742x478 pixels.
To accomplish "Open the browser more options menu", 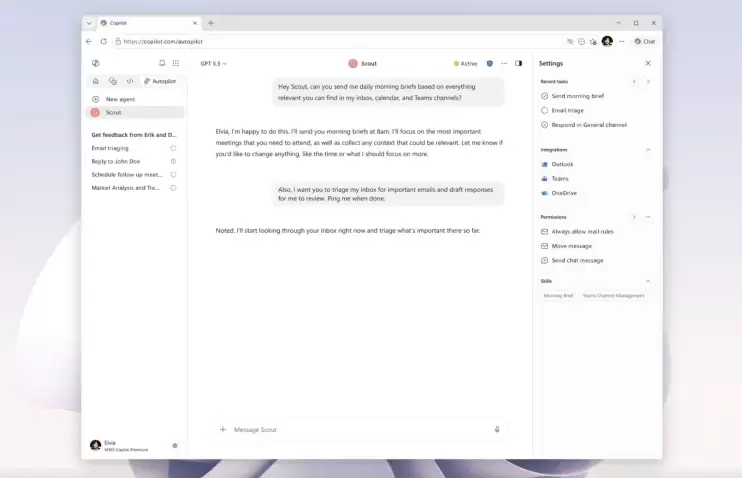I will 621,42.
